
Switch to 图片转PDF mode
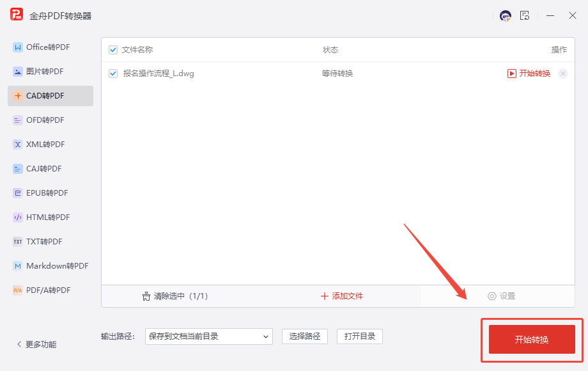[x=50, y=72]
